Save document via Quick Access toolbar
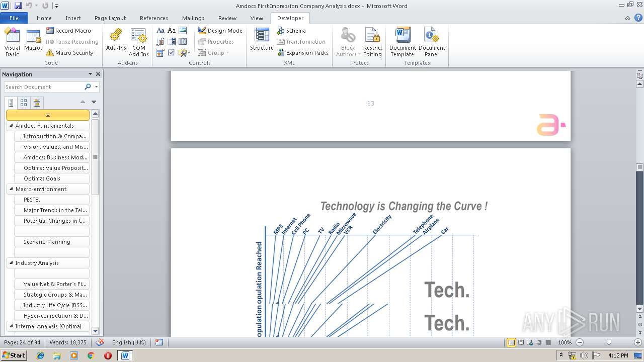The height and width of the screenshot is (362, 644). click(x=18, y=6)
